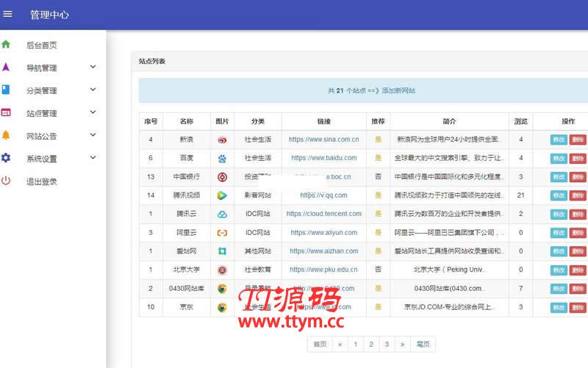Viewport: 588px width, 368px height.
Task: Open the https://www.aizhan.com link
Action: 323,250
